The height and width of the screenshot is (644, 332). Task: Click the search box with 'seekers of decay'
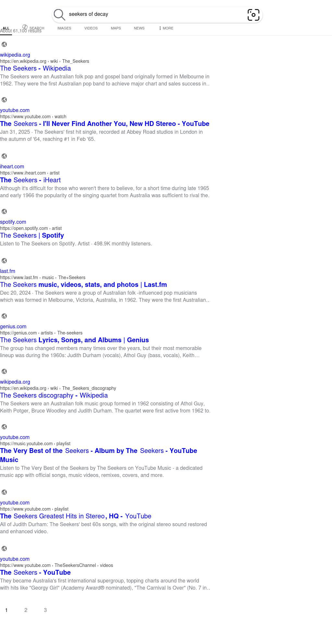(x=156, y=14)
